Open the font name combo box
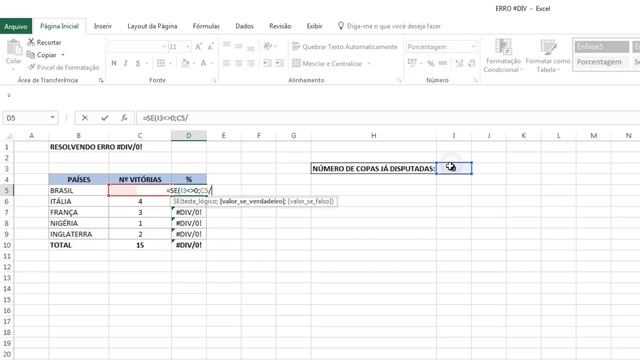Image resolution: width=640 pixels, height=360 pixels. pyautogui.click(x=138, y=47)
